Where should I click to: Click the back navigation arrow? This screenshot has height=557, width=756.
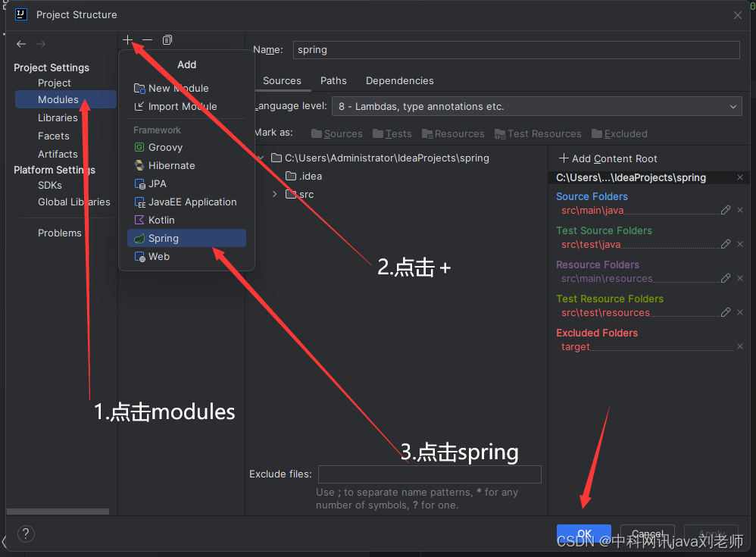click(x=21, y=43)
